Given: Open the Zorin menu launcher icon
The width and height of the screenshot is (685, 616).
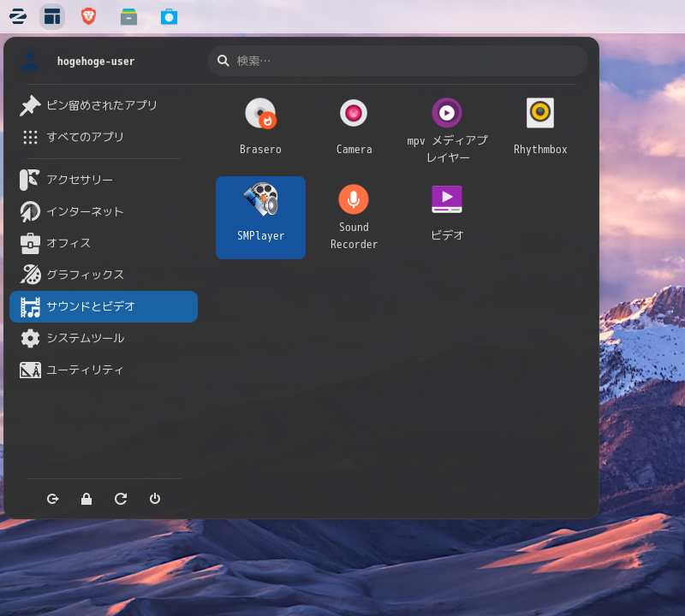Looking at the screenshot, I should 18,16.
